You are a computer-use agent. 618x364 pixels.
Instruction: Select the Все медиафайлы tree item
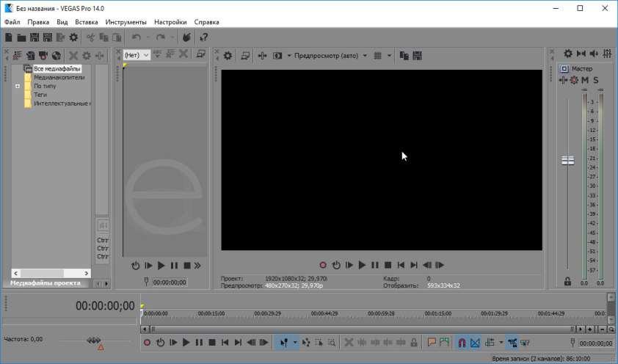click(57, 68)
